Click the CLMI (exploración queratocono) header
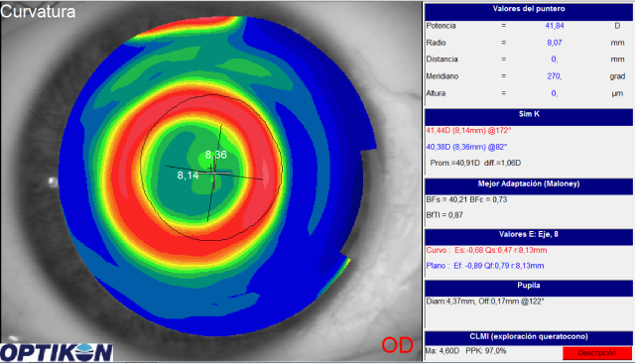635x364 pixels. click(x=529, y=337)
